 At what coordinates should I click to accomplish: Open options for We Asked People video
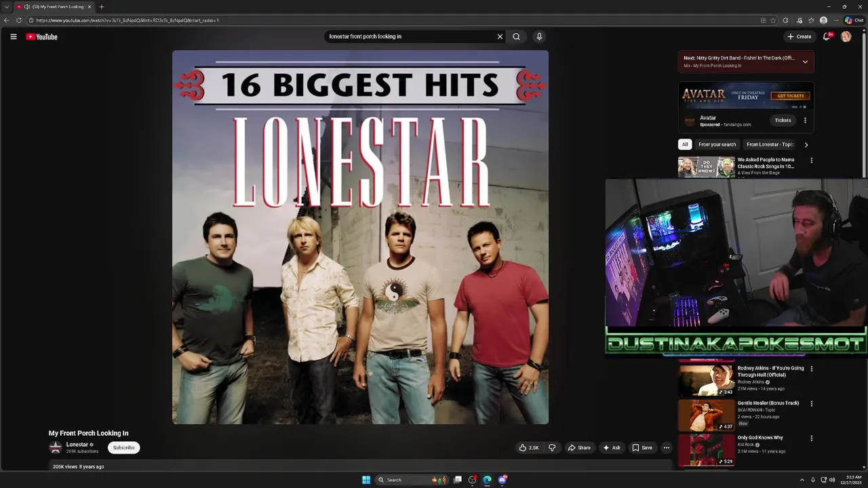coord(811,161)
